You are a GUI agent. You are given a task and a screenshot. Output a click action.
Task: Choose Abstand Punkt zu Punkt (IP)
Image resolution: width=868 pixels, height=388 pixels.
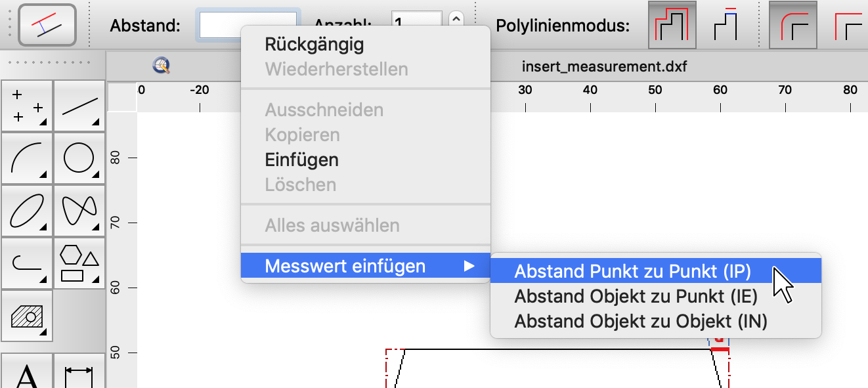pyautogui.click(x=632, y=271)
